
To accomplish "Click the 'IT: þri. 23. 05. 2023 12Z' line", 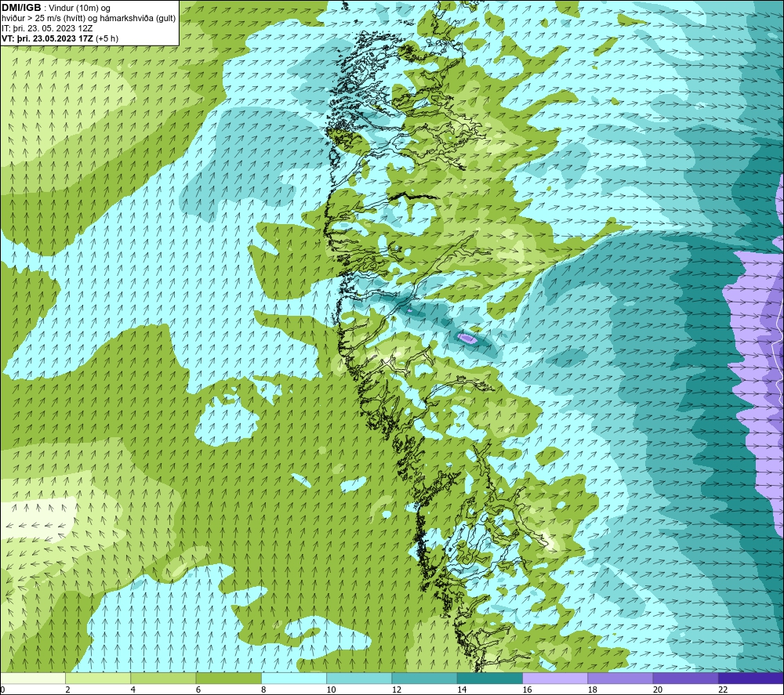I will click(47, 28).
